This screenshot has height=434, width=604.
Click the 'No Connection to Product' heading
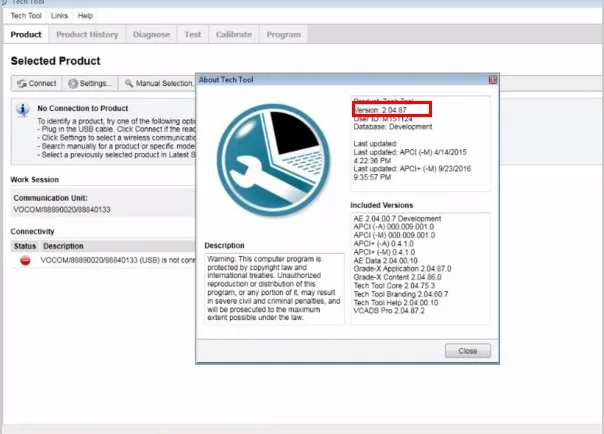point(83,109)
